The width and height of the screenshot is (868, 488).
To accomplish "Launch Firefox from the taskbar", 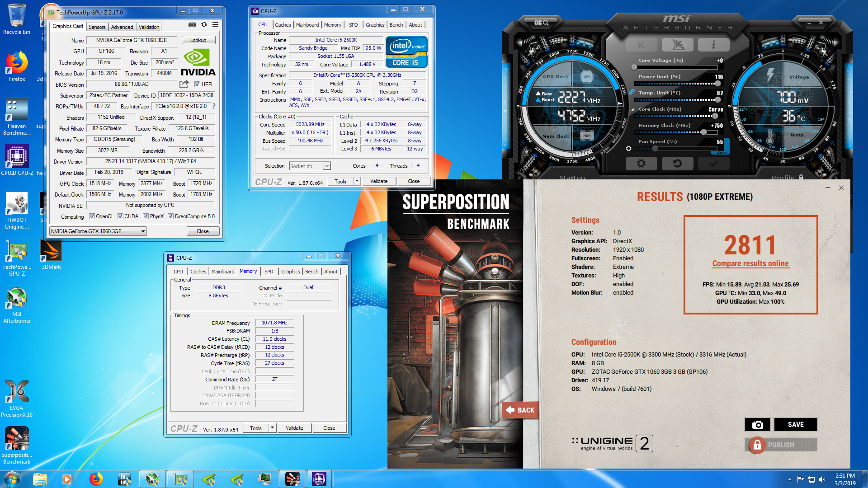I will pyautogui.click(x=96, y=479).
